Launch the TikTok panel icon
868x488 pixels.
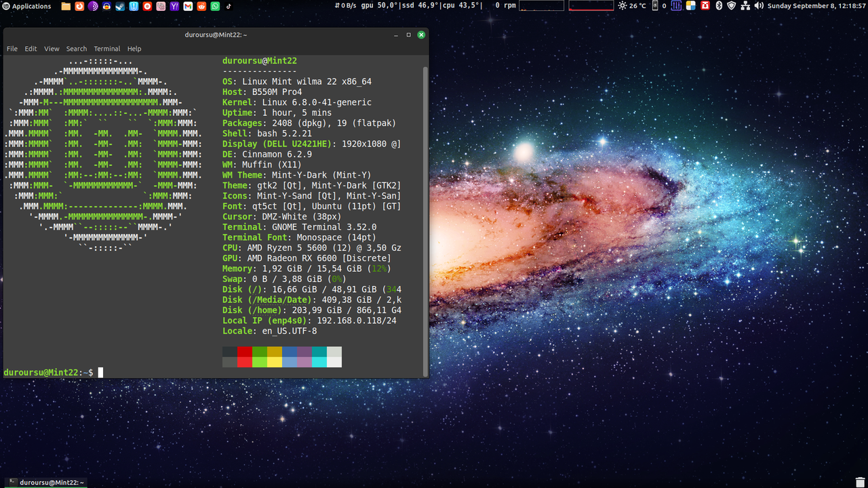click(x=229, y=6)
